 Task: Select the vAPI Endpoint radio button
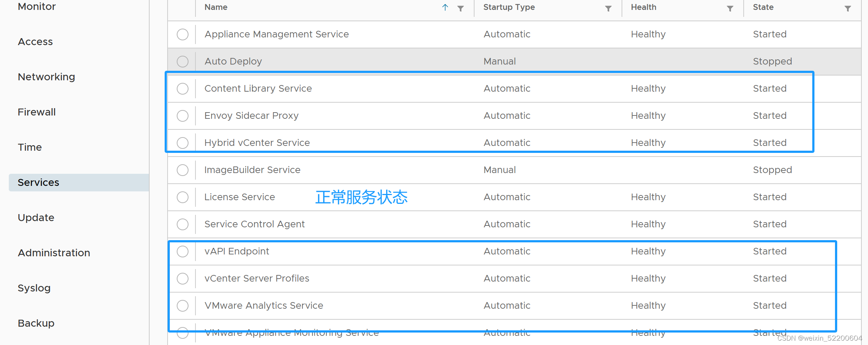point(183,252)
